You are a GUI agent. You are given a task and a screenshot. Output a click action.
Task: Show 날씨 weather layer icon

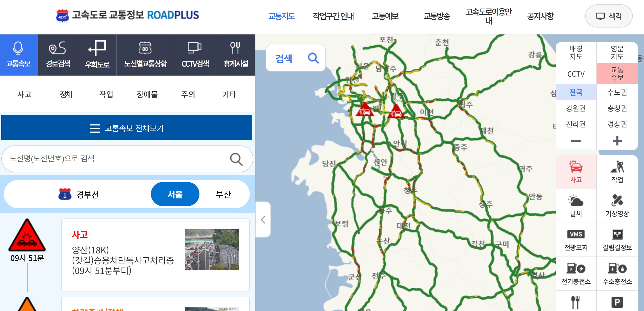point(576,206)
